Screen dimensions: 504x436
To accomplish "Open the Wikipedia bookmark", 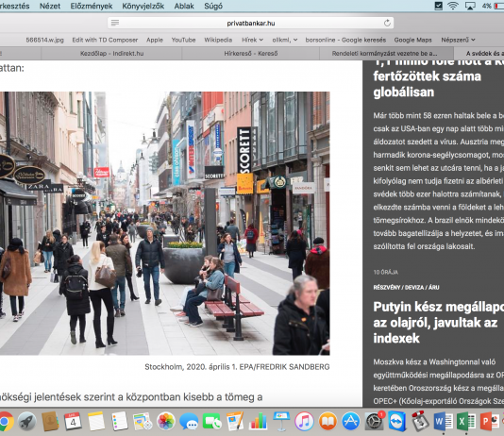I will (x=218, y=40).
